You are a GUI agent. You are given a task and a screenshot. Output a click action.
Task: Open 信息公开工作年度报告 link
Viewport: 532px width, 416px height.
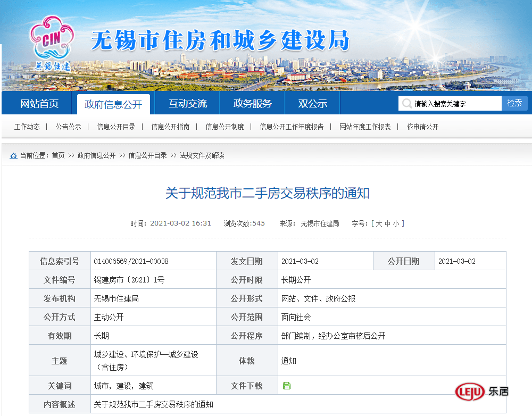[x=292, y=127]
